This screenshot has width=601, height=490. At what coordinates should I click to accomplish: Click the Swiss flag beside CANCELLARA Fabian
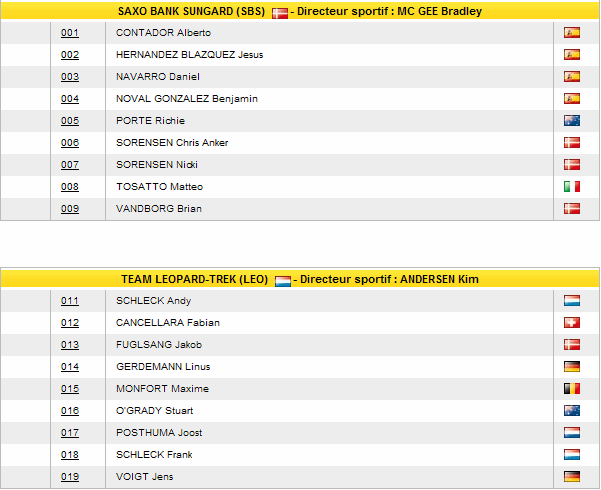[x=572, y=323]
